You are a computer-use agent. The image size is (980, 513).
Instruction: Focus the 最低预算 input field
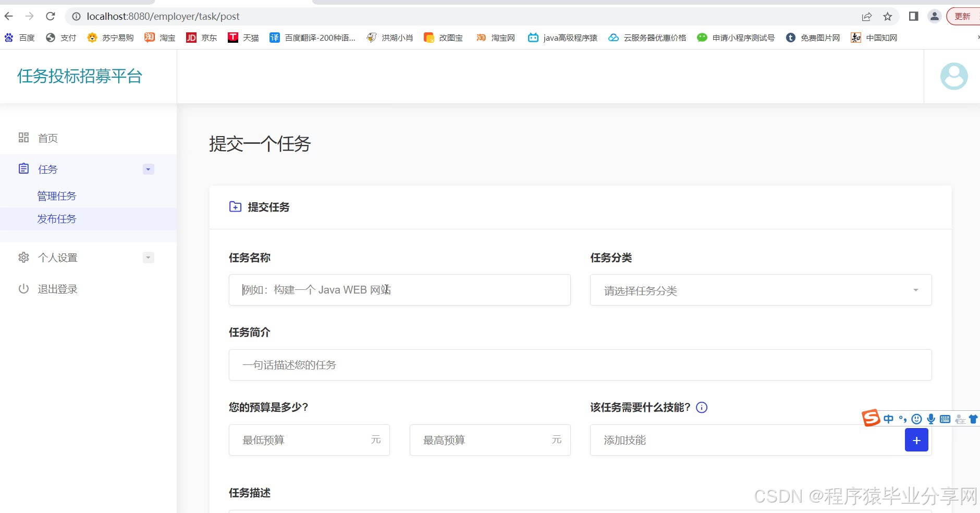tap(309, 440)
